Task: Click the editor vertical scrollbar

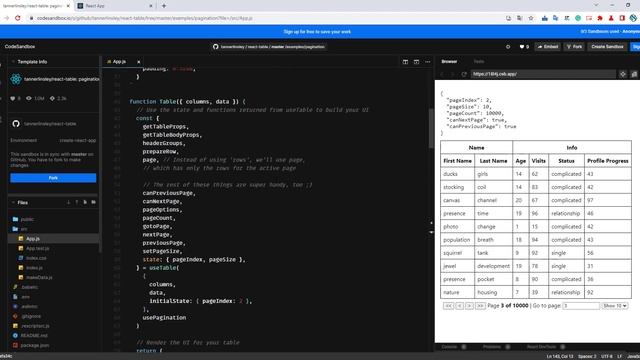Action: coord(431,129)
